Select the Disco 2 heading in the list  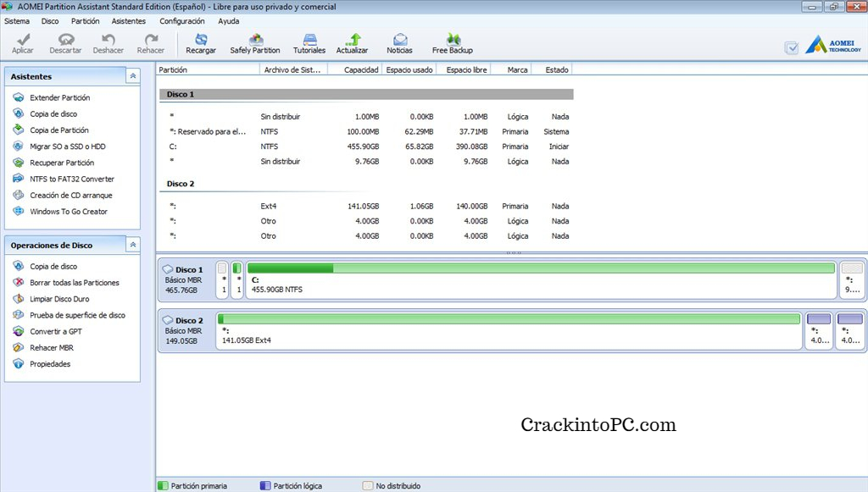(x=181, y=184)
